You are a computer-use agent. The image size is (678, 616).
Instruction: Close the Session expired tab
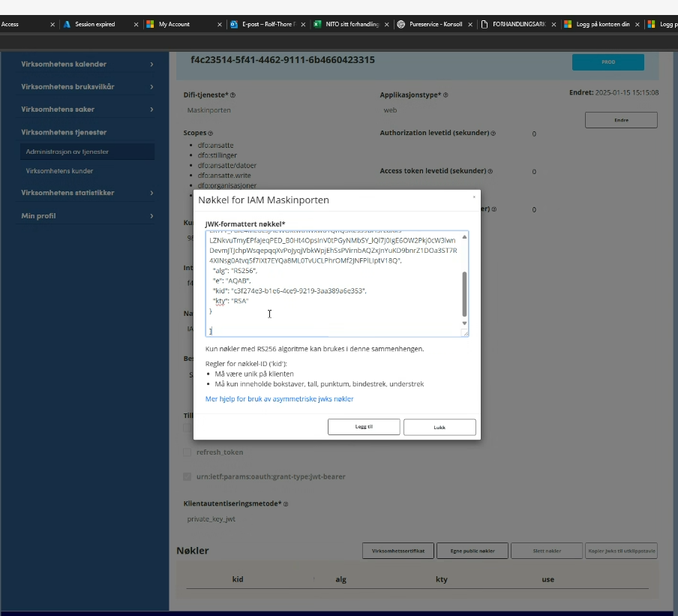point(136,25)
